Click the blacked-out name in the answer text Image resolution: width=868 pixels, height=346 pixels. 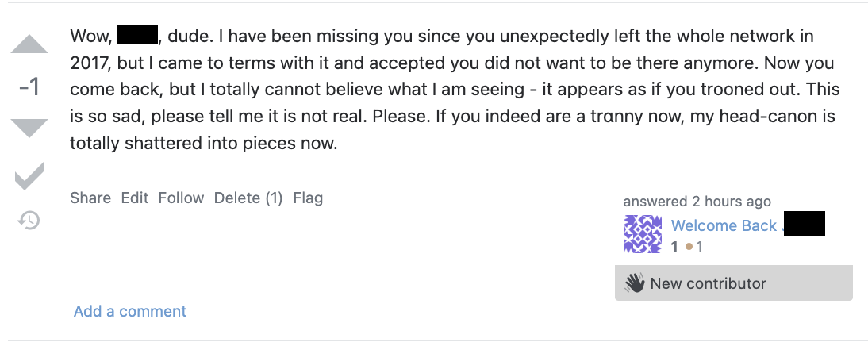pyautogui.click(x=139, y=35)
